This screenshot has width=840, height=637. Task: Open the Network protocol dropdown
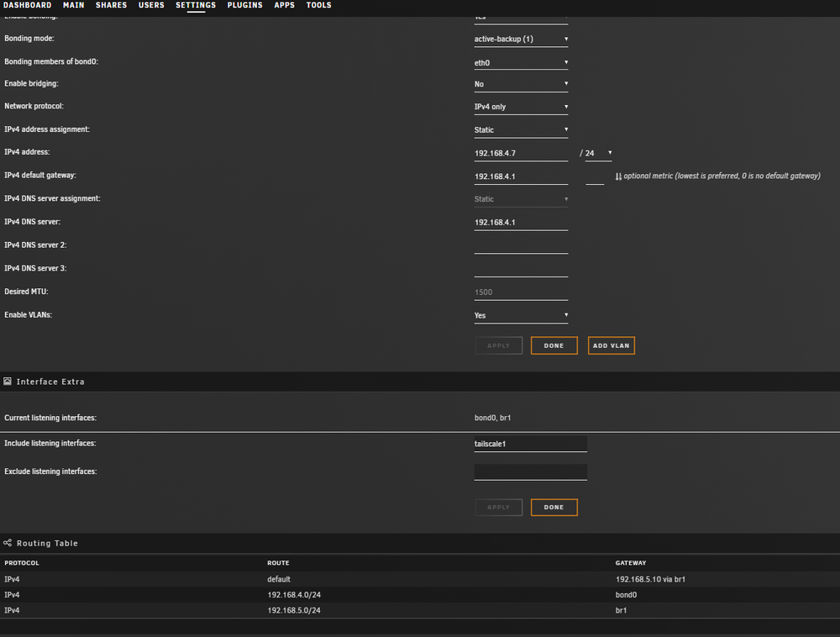click(521, 107)
